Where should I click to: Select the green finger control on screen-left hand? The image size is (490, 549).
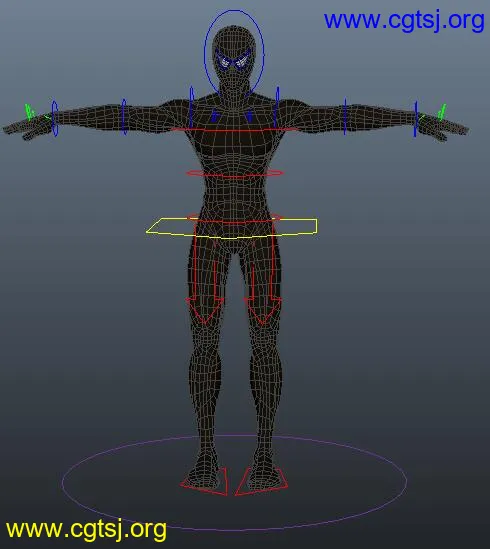tap(29, 112)
